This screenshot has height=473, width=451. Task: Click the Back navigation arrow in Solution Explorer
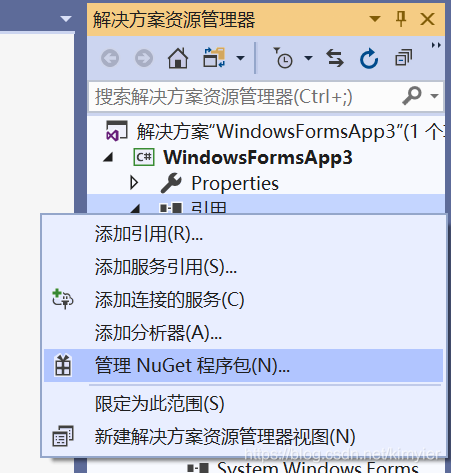click(x=110, y=58)
